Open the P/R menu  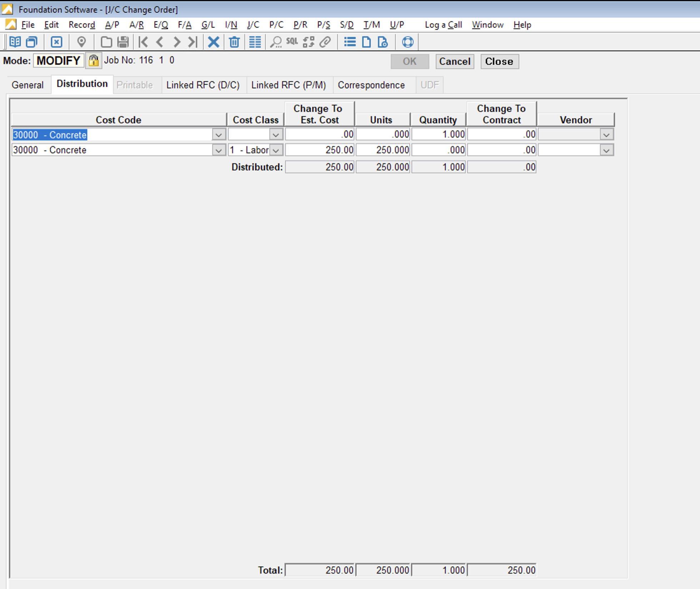click(300, 25)
